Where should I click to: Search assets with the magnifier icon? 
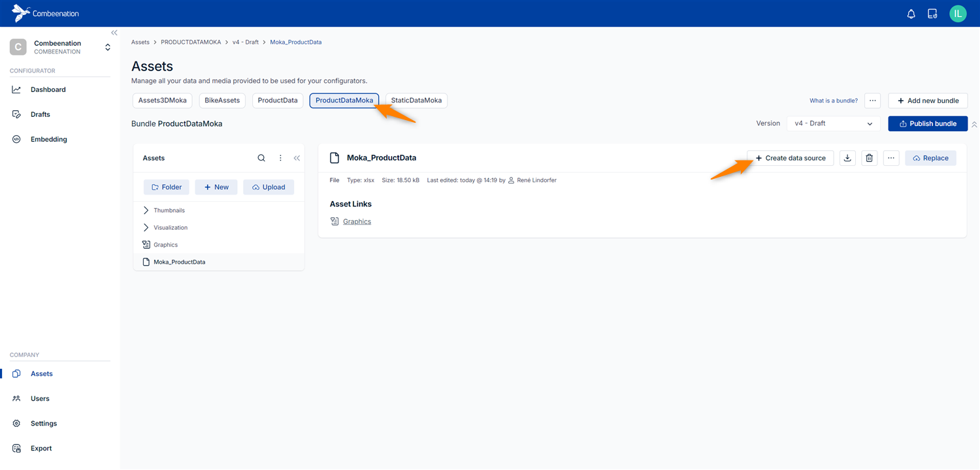click(261, 158)
